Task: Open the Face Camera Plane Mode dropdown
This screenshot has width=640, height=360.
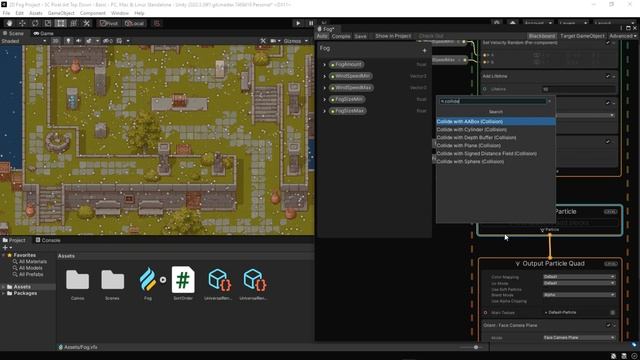Action: 579,338
